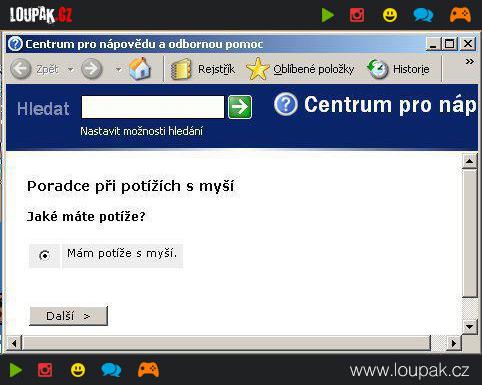The height and width of the screenshot is (385, 482).
Task: Open the Historie clock icon
Action: [x=378, y=69]
